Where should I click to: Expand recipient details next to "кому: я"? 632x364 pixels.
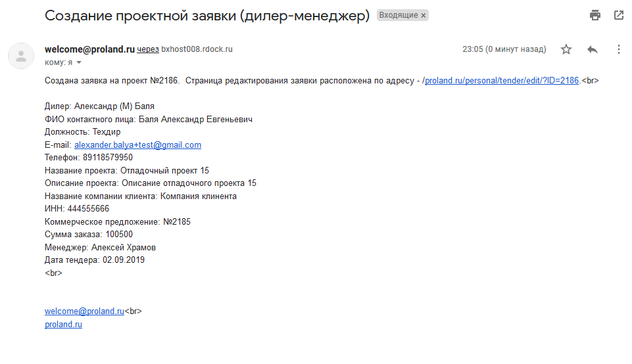[x=79, y=62]
